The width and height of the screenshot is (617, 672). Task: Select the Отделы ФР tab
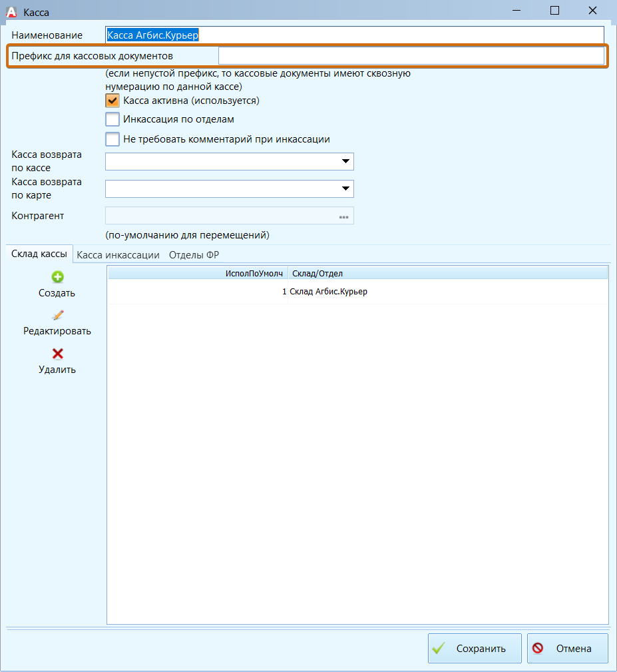[x=194, y=255]
